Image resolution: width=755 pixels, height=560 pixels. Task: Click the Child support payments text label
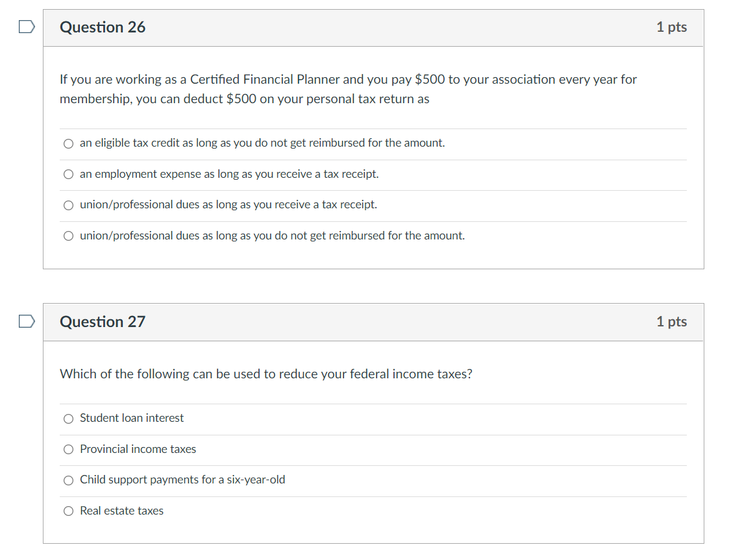183,480
